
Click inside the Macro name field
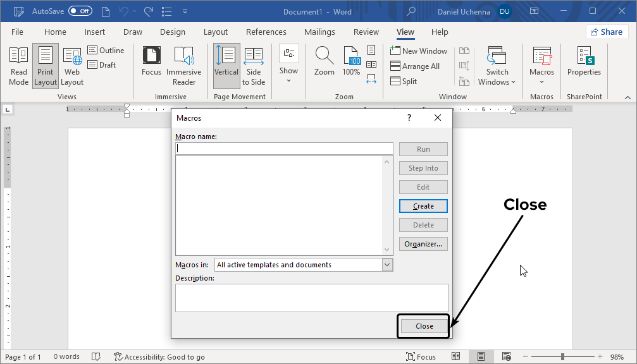(283, 147)
